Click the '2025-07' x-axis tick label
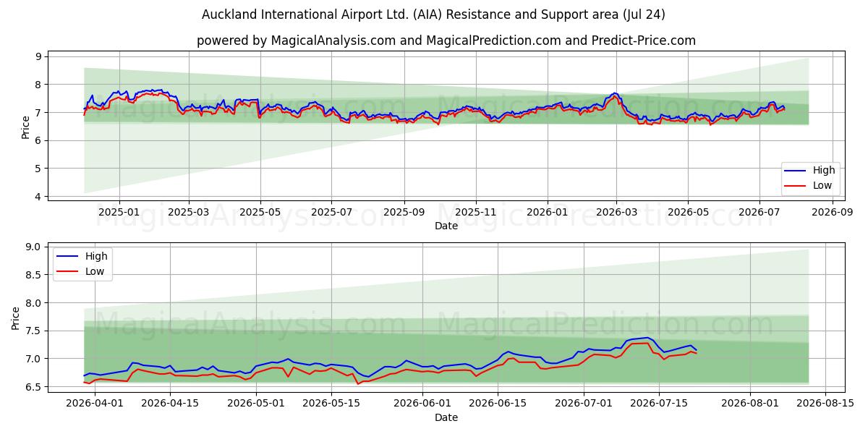868x434 pixels. [331, 213]
